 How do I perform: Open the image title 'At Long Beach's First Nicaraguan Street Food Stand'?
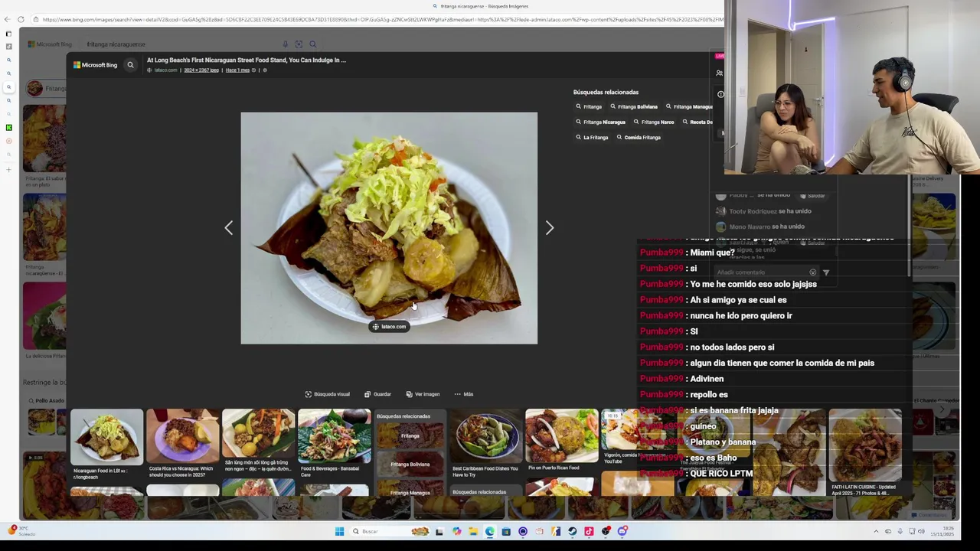coord(246,60)
